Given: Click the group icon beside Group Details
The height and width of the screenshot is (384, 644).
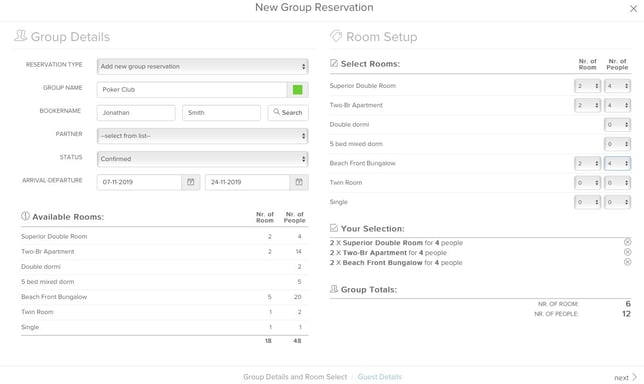Looking at the screenshot, I should click(x=21, y=36).
